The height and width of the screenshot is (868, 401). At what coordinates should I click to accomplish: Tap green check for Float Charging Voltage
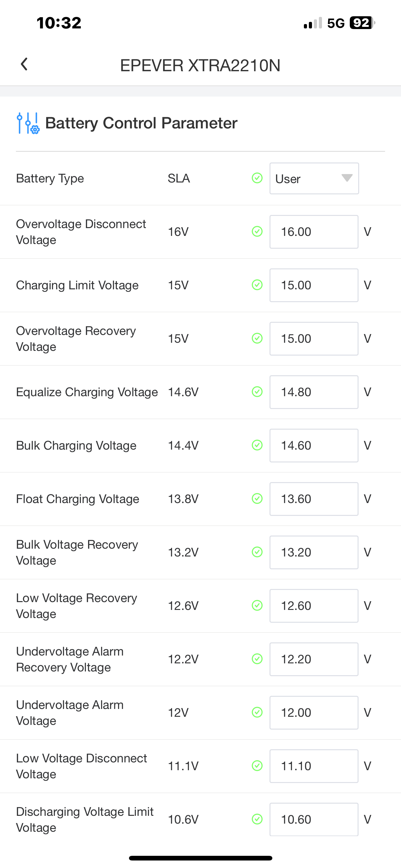(x=257, y=499)
